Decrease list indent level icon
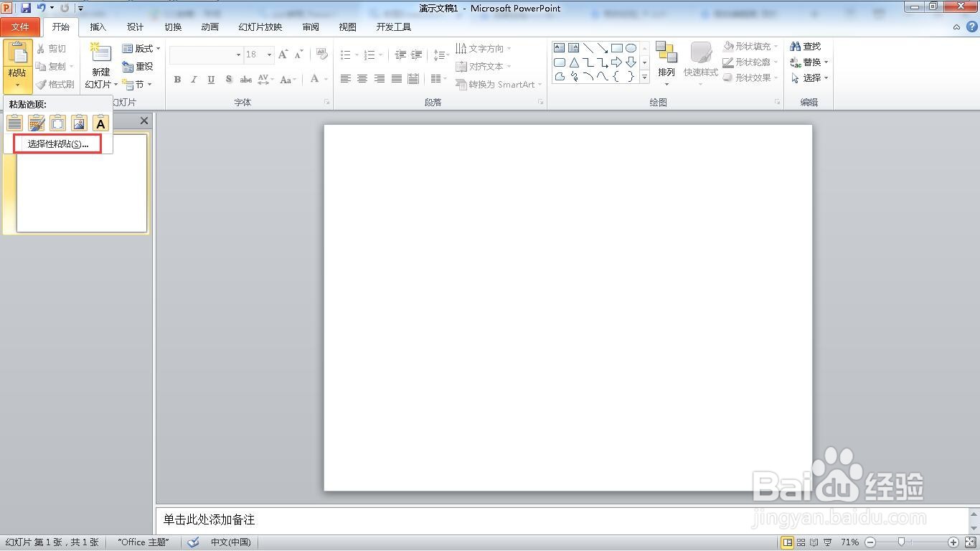The height and width of the screenshot is (551, 980). pyautogui.click(x=400, y=55)
